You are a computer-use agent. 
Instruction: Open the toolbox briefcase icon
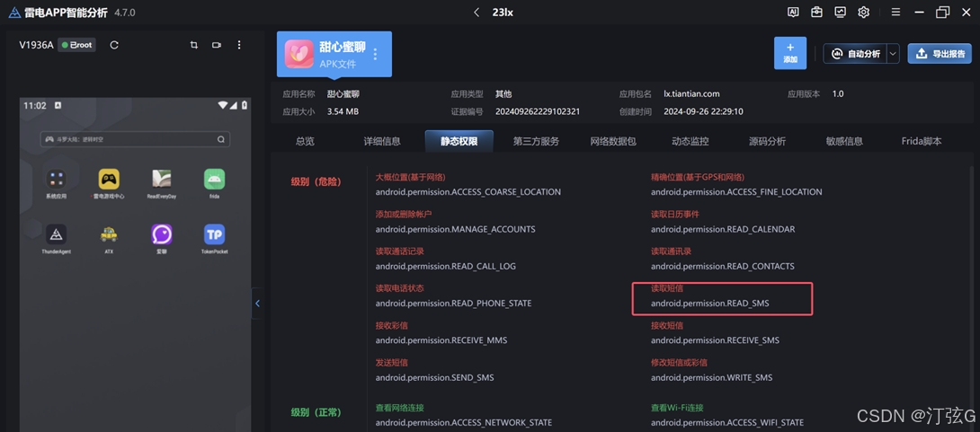pyautogui.click(x=816, y=13)
